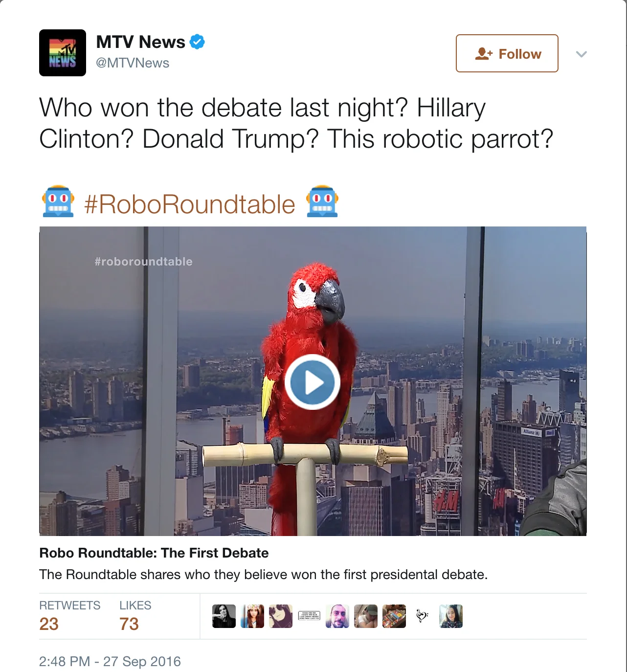Follow the MTV News account
This screenshot has width=627, height=672.
507,53
